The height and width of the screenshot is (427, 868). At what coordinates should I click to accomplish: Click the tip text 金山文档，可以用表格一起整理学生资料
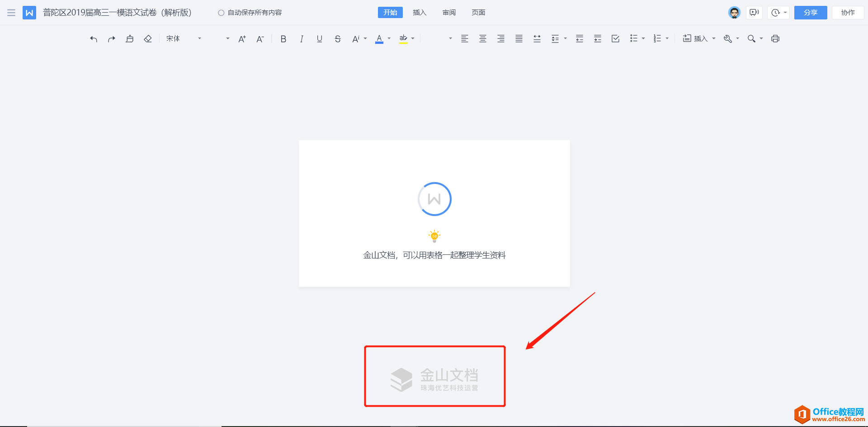point(434,255)
